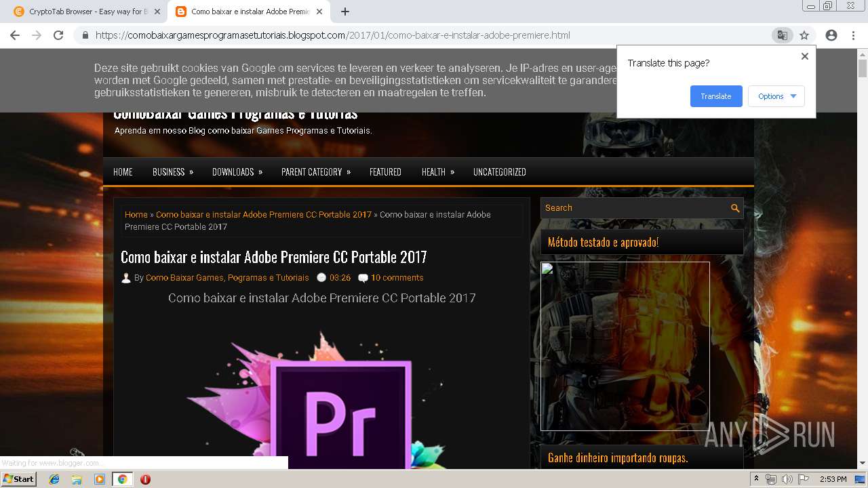
Task: Open UNCATEGORIZED menu item
Action: (x=500, y=171)
